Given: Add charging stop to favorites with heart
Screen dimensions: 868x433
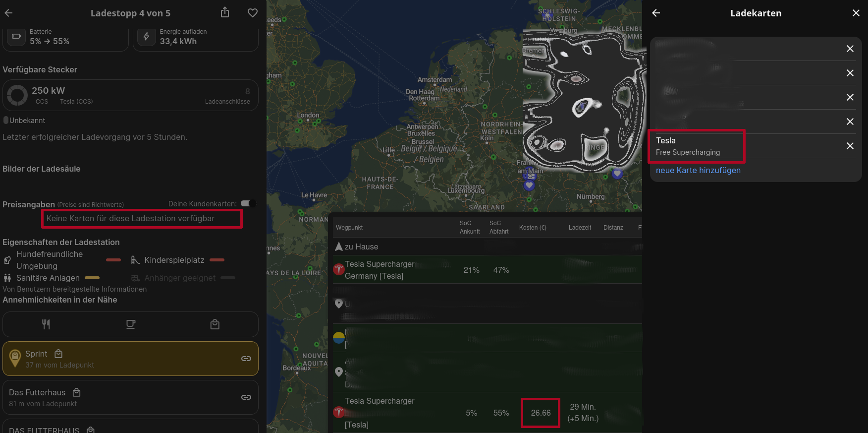Looking at the screenshot, I should 253,13.
